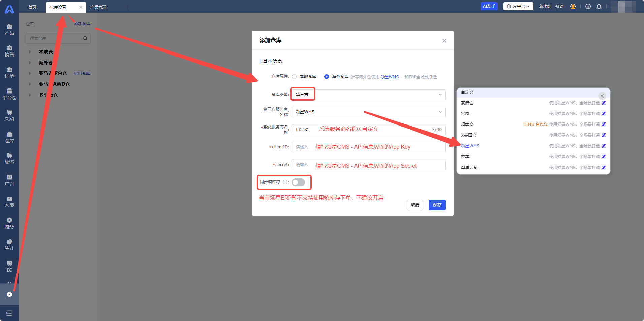This screenshot has height=321, width=644.
Task: Open the settings hexagon icon in the sidebar
Action: 9,294
